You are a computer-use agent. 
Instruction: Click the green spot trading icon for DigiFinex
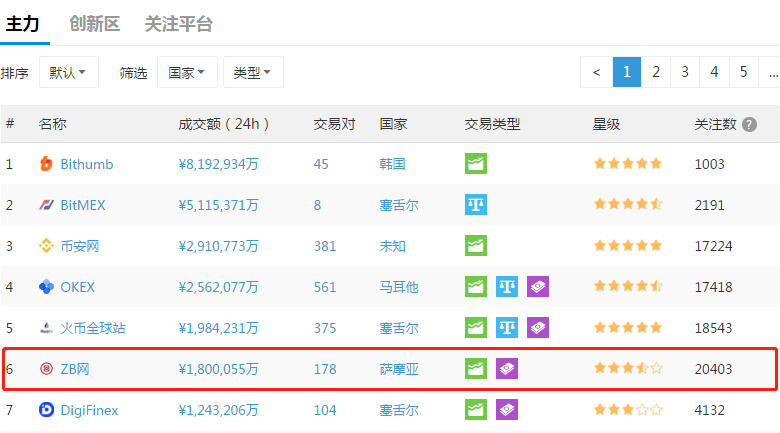[x=476, y=410]
